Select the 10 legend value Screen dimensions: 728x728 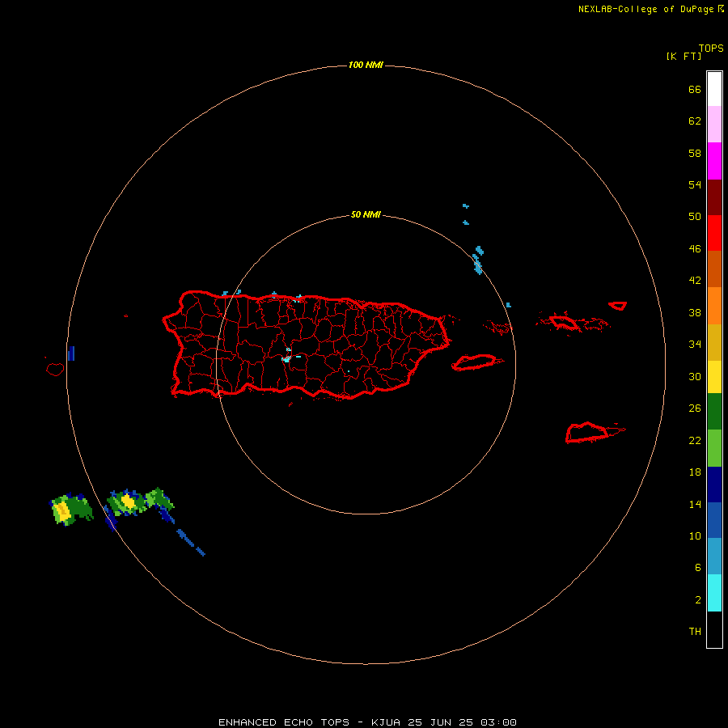(695, 536)
